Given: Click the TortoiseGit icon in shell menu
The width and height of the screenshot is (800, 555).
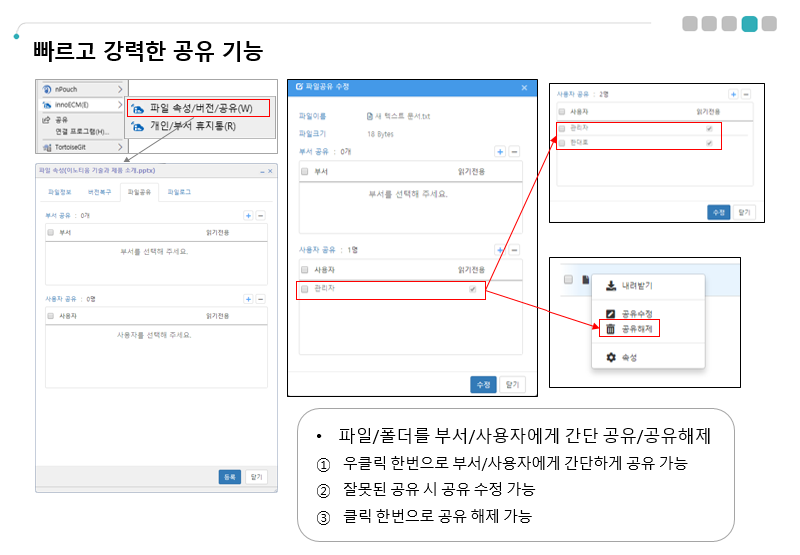Looking at the screenshot, I should click(46, 147).
